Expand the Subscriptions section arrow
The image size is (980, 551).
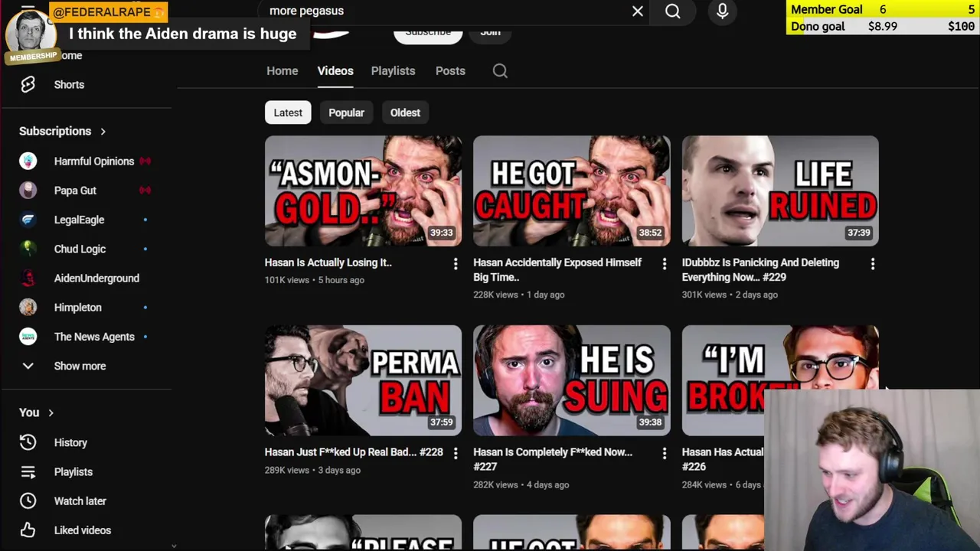103,132
